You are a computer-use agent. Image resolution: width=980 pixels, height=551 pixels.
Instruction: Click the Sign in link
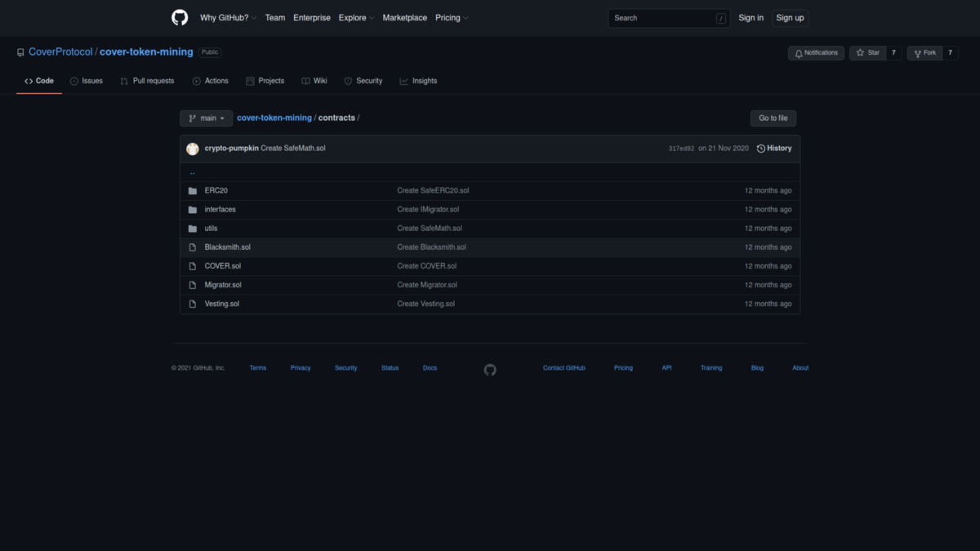coord(751,18)
